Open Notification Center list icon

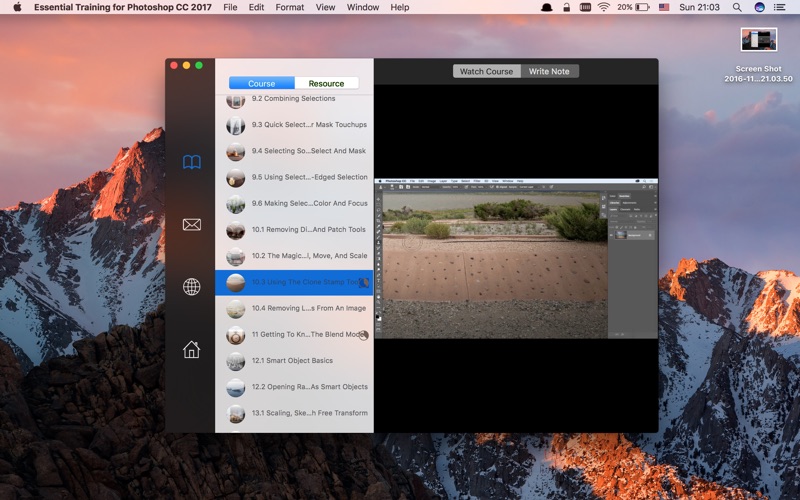(x=780, y=7)
